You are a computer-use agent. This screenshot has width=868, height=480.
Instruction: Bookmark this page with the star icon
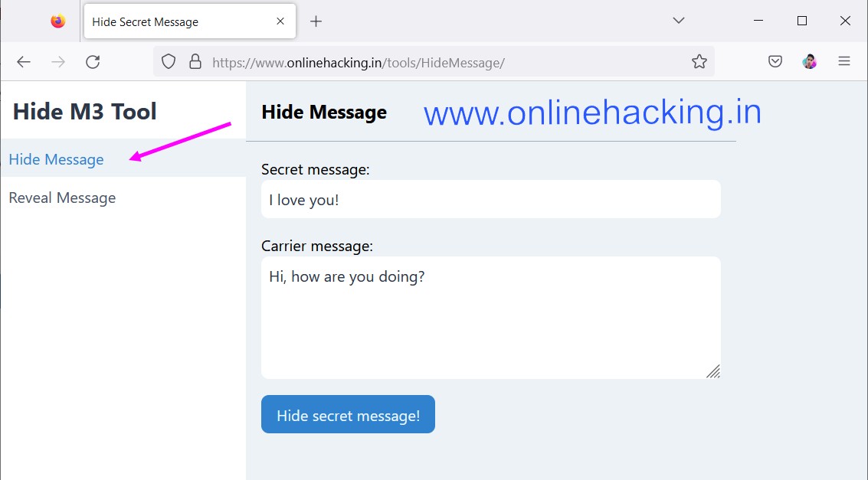coord(699,61)
